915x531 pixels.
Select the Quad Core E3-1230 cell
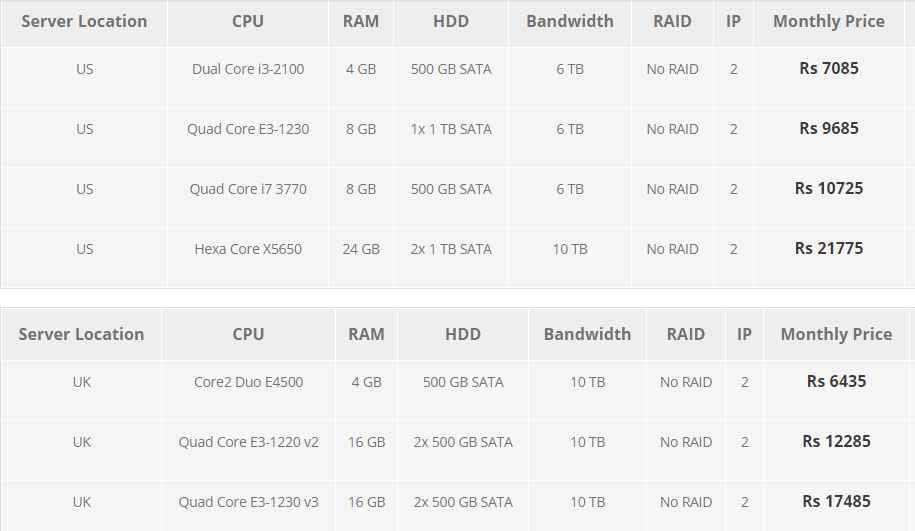pos(248,129)
